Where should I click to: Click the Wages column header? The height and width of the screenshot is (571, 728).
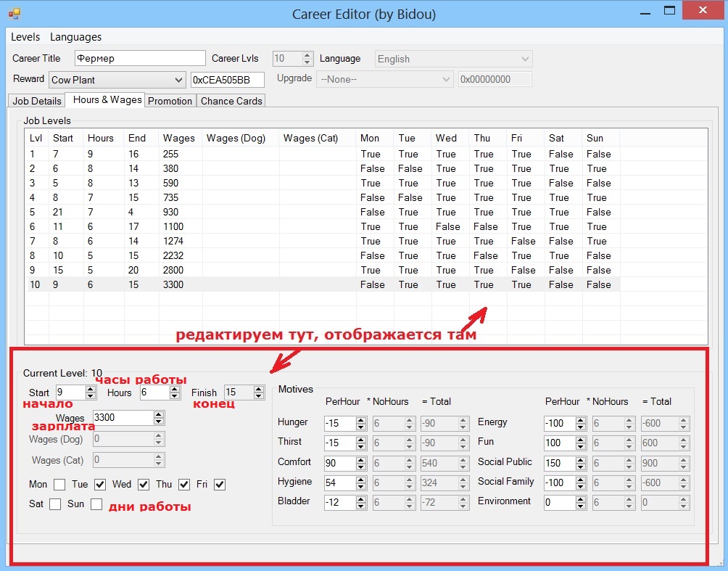tap(179, 138)
